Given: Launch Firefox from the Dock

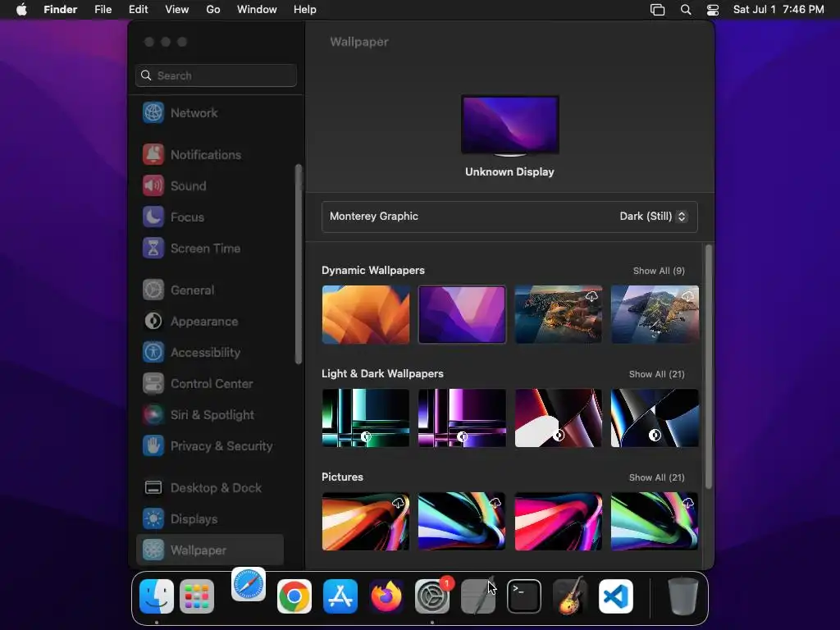Looking at the screenshot, I should pyautogui.click(x=386, y=596).
